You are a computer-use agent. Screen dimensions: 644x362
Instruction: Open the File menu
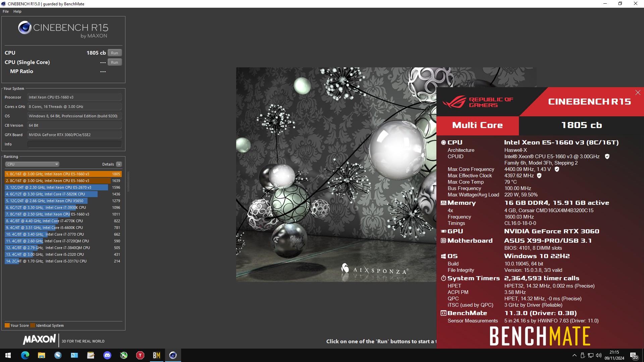[6, 11]
